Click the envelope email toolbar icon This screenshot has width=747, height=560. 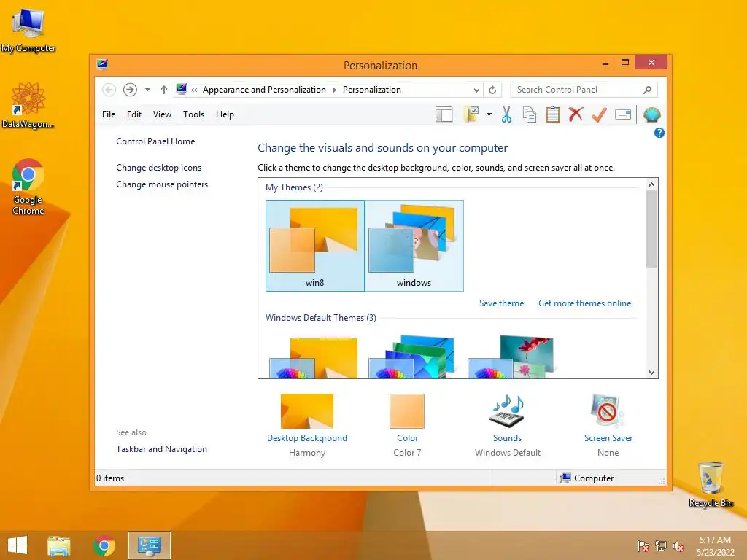623,114
